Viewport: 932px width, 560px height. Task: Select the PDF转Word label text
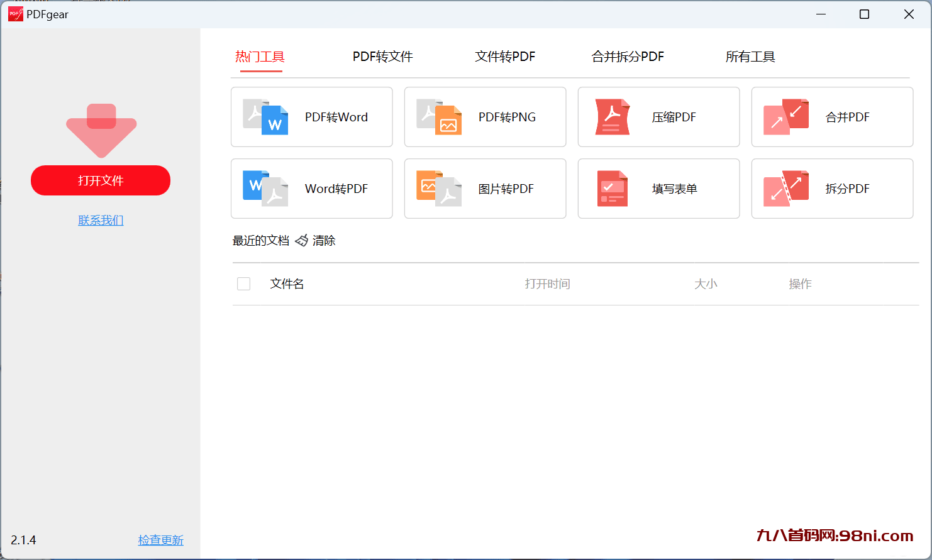click(336, 117)
